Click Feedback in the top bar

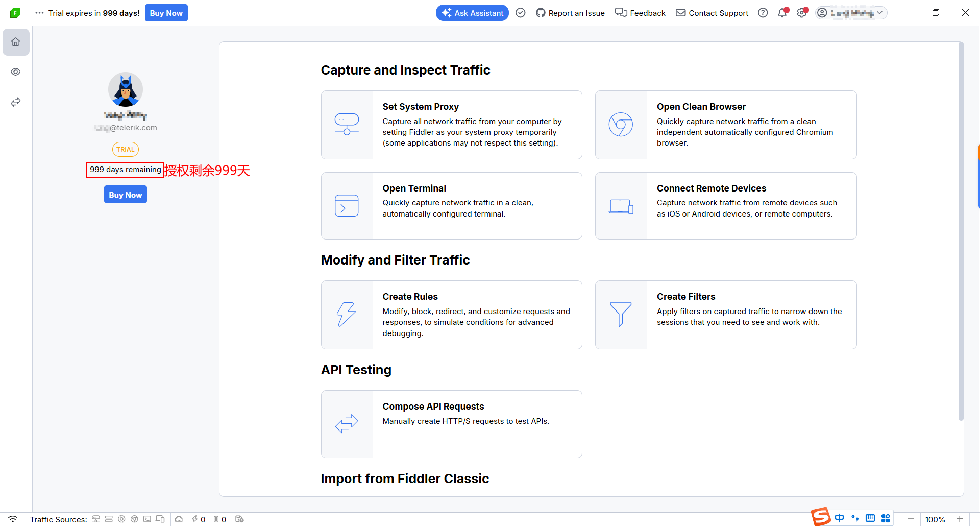640,13
